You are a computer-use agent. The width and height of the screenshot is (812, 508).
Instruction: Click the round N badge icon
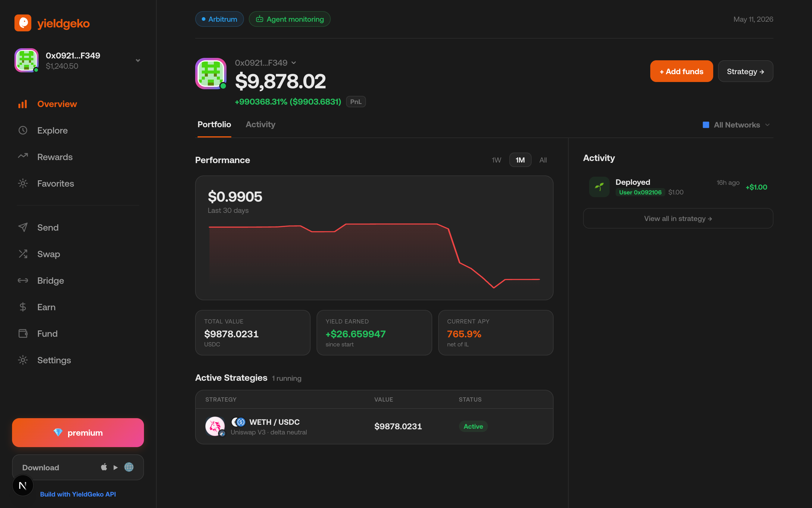point(23,485)
